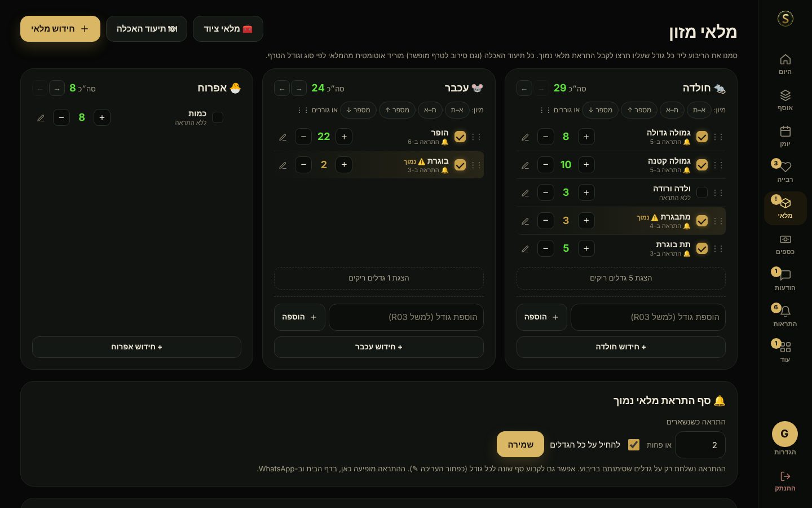Image resolution: width=812 pixels, height=508 pixels.
Task: Go to אוסף collection in sidebar
Action: pos(785,100)
